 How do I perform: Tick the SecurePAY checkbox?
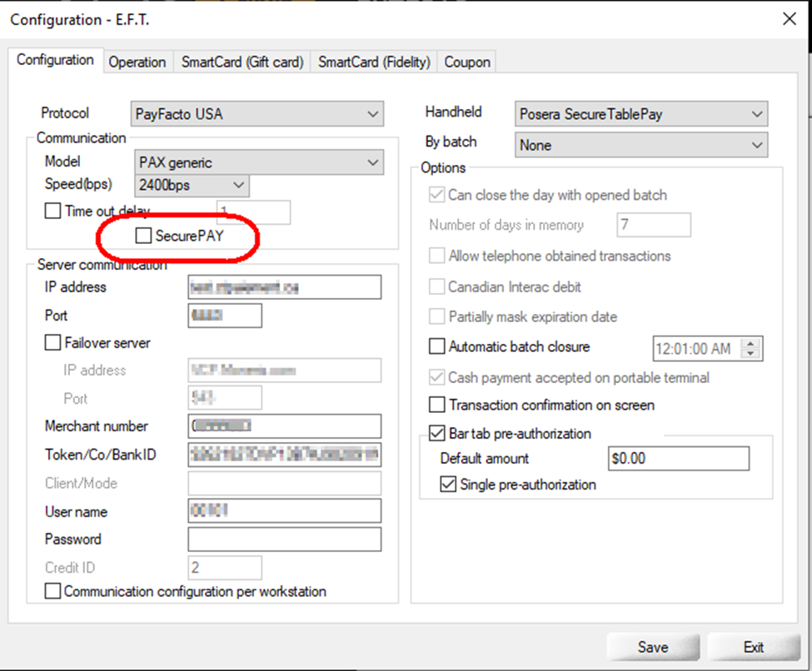pyautogui.click(x=143, y=236)
